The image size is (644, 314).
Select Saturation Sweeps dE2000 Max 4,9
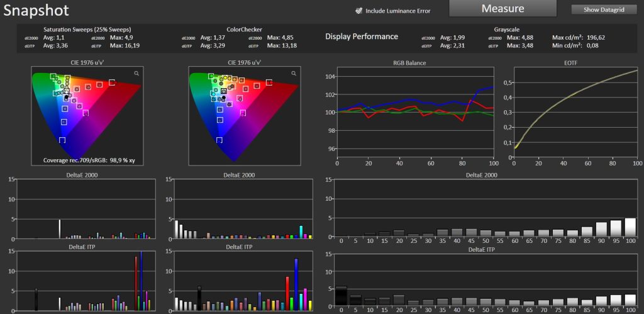pos(120,38)
